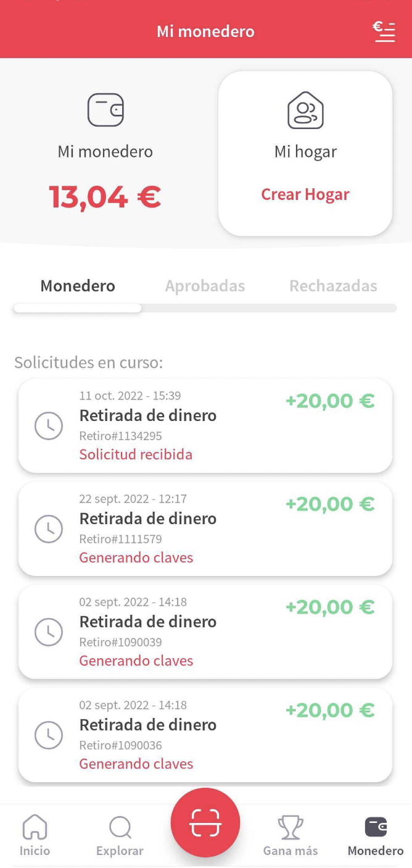Select Monedero wallet icon in bottom bar
412x868 pixels.
pos(376,827)
